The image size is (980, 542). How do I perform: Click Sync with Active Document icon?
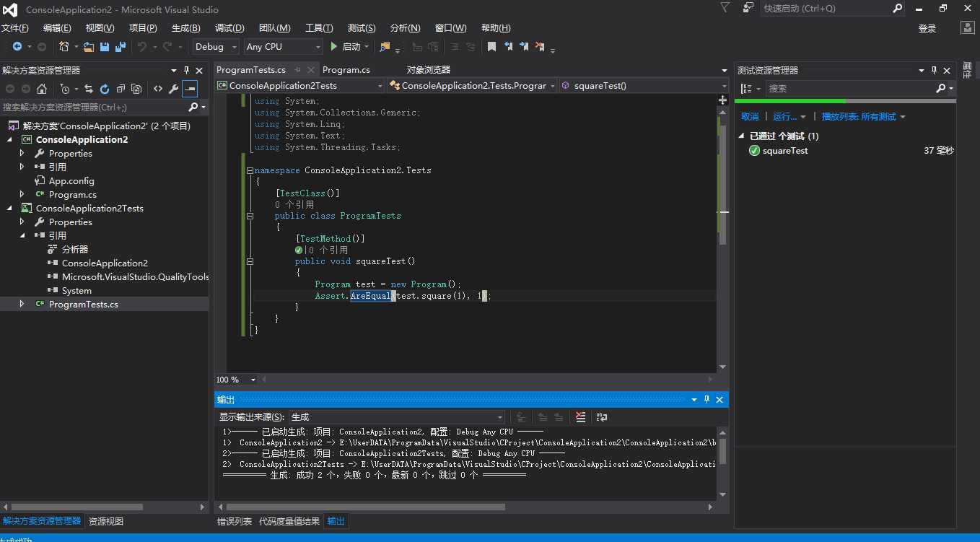(x=89, y=89)
